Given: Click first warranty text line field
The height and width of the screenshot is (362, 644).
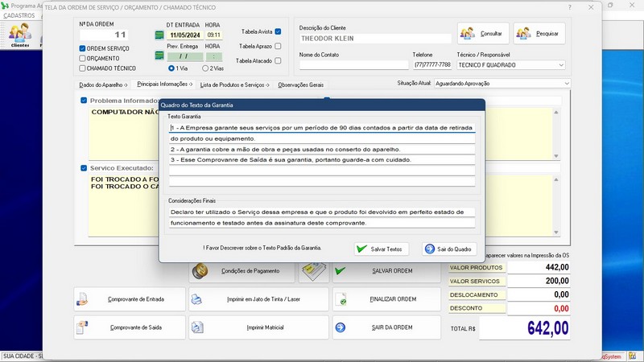Looking at the screenshot, I should [x=322, y=127].
